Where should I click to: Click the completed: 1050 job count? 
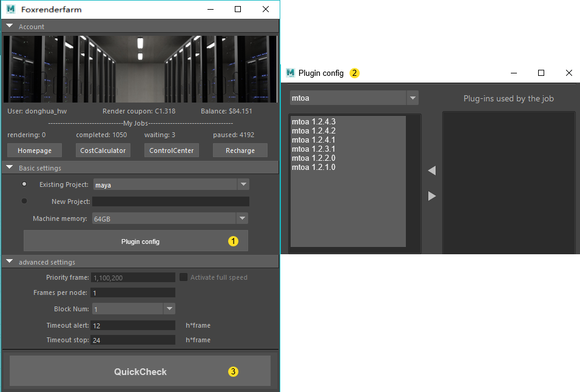pos(101,135)
